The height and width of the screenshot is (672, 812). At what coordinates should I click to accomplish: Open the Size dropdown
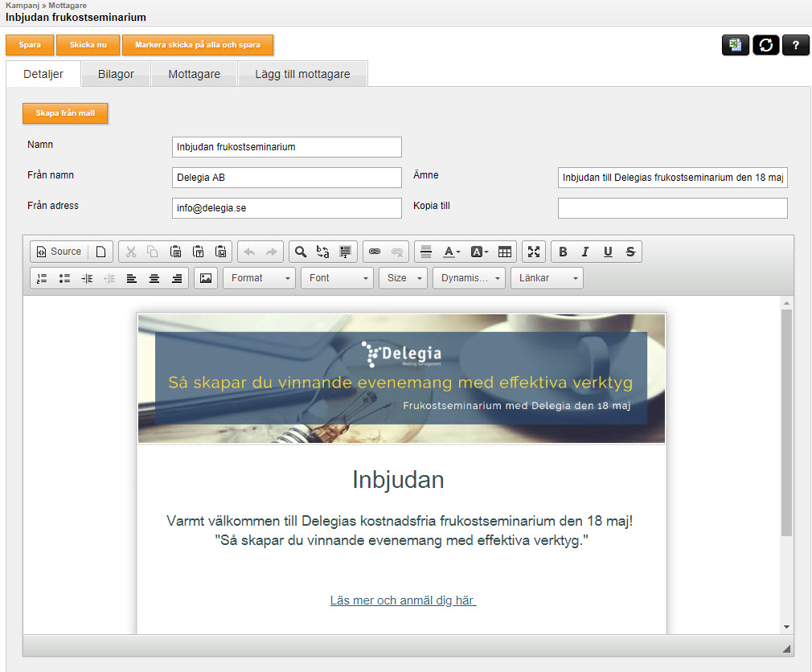pos(403,278)
